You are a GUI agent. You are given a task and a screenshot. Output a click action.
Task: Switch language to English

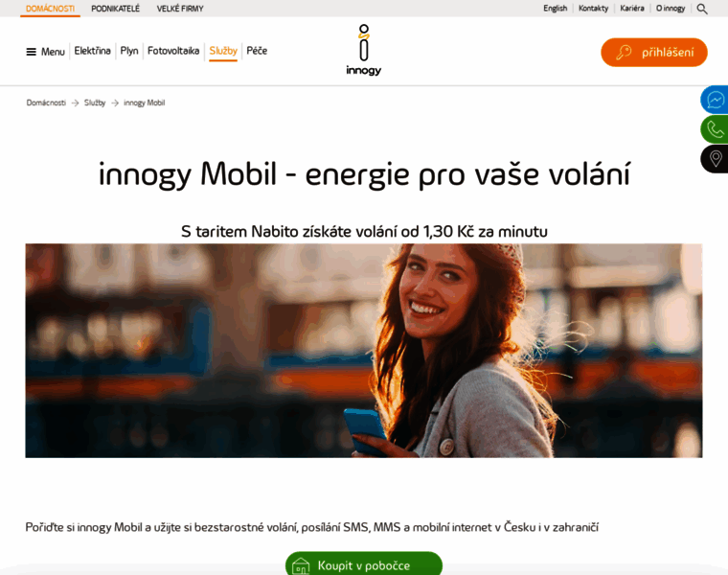(555, 8)
